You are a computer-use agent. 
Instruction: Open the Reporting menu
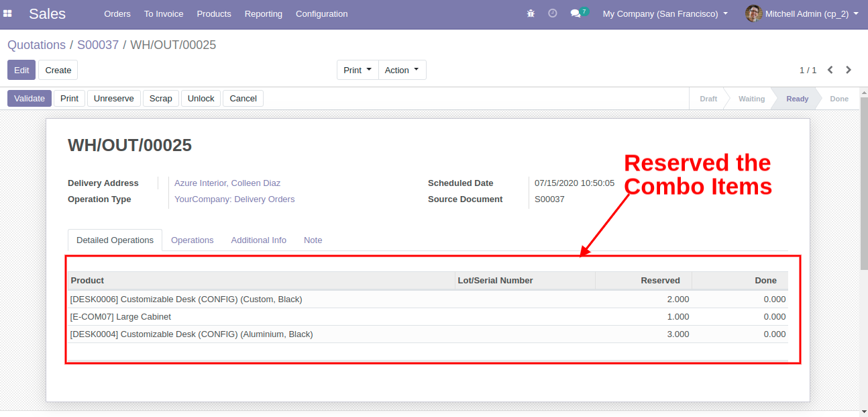[x=263, y=13]
